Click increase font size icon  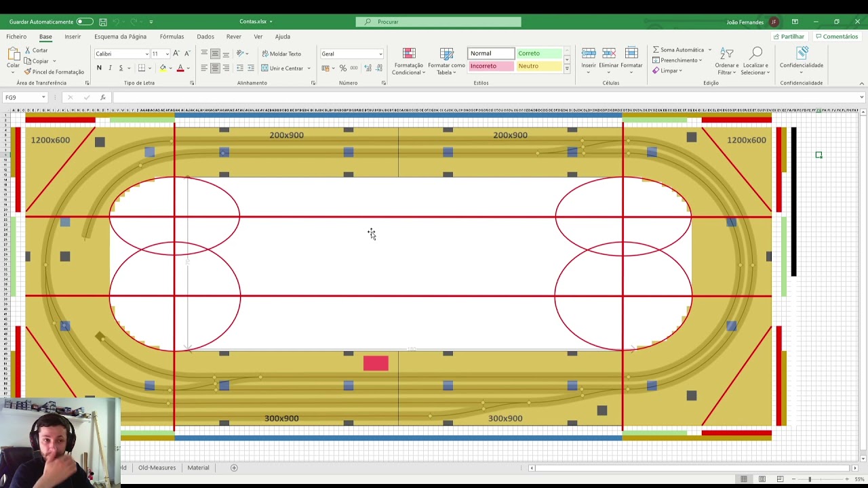176,54
